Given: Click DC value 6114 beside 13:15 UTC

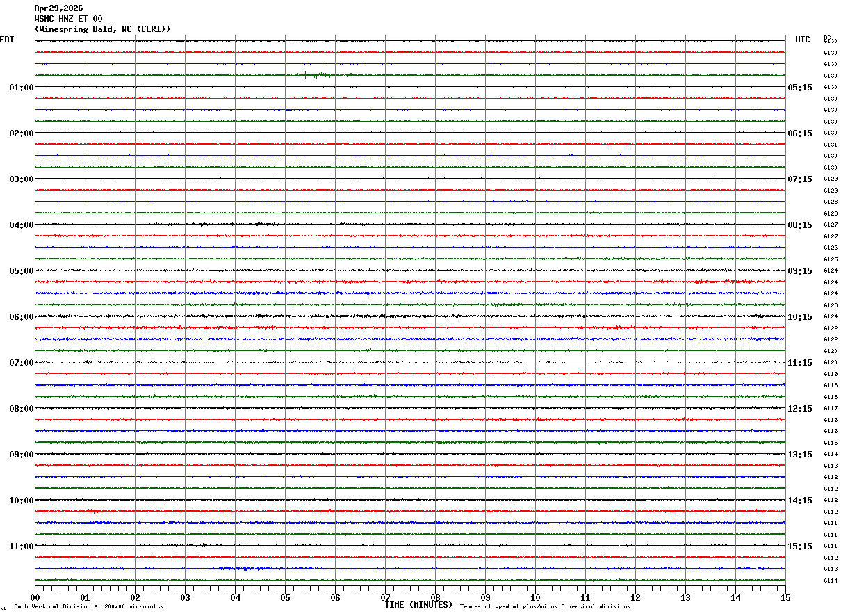Looking at the screenshot, I should click(x=831, y=455).
